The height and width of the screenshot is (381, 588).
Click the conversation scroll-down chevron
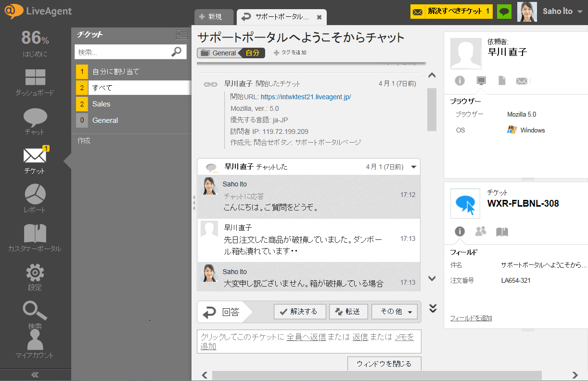click(432, 278)
